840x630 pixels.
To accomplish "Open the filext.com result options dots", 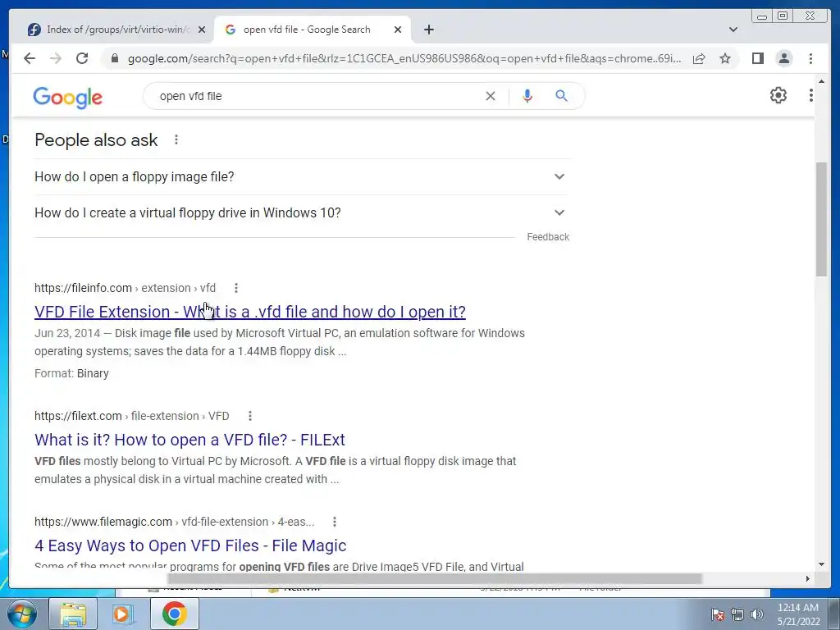I will click(250, 416).
